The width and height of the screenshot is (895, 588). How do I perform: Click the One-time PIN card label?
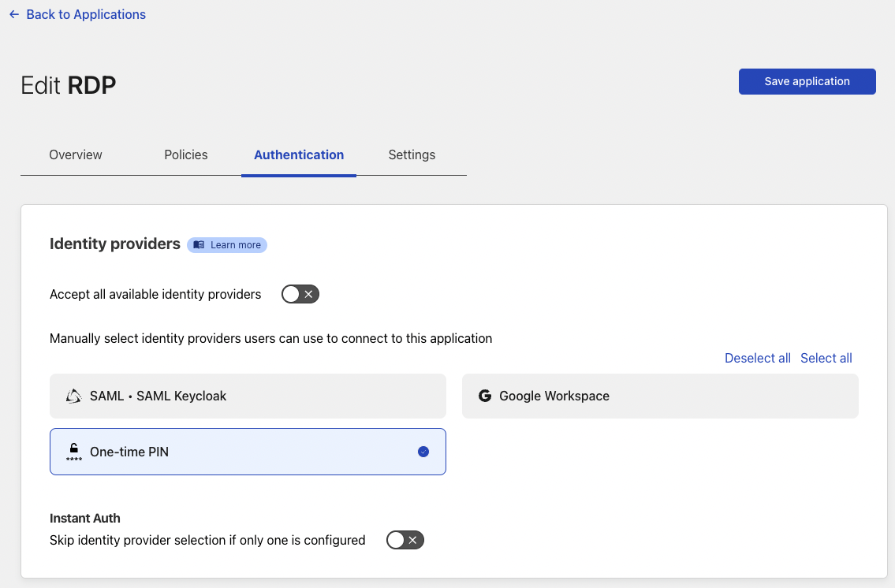pos(129,452)
